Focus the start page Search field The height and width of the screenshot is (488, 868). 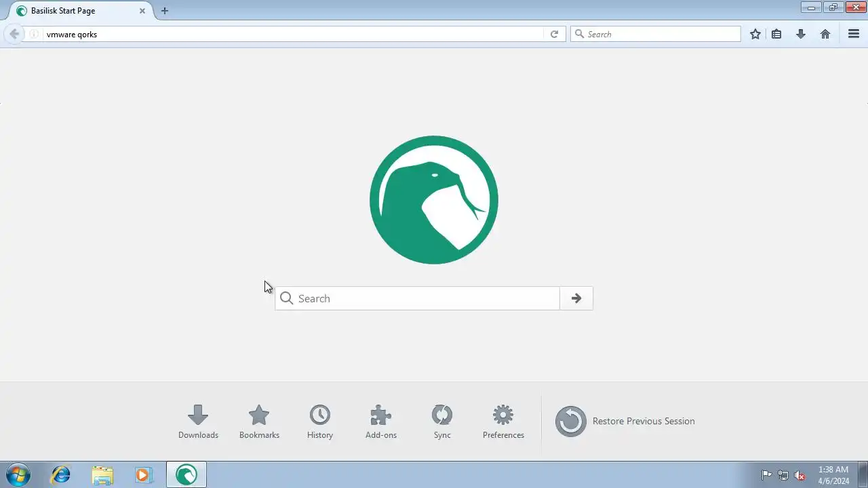click(417, 298)
